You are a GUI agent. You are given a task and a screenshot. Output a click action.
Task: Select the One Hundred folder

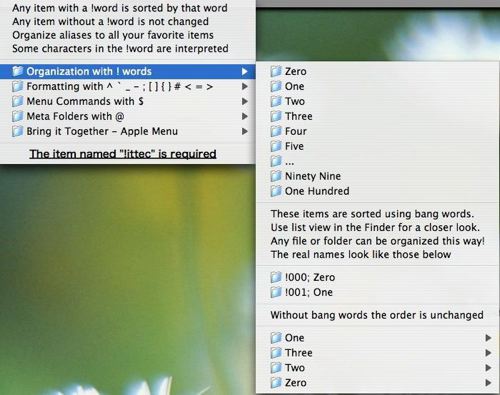[378, 191]
